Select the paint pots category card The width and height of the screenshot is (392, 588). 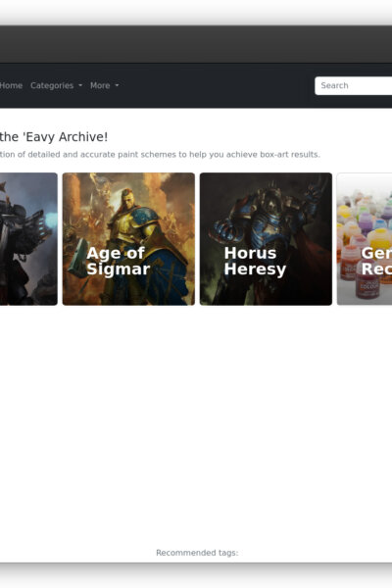(365, 239)
